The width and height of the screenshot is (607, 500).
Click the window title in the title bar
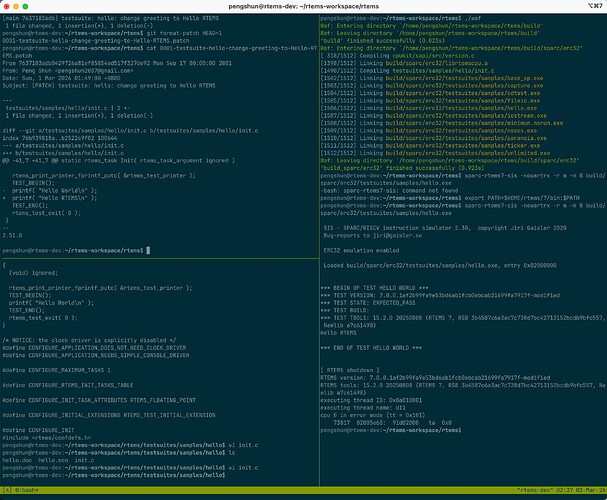[x=303, y=7]
